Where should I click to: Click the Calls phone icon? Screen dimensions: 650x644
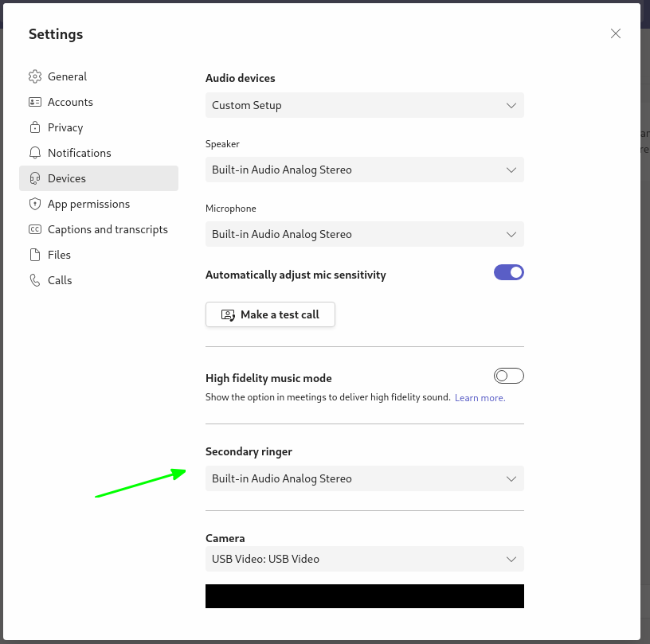click(x=35, y=280)
